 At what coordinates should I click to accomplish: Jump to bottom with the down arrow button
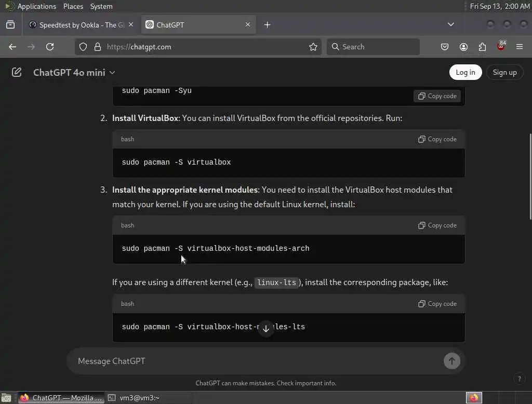click(266, 328)
